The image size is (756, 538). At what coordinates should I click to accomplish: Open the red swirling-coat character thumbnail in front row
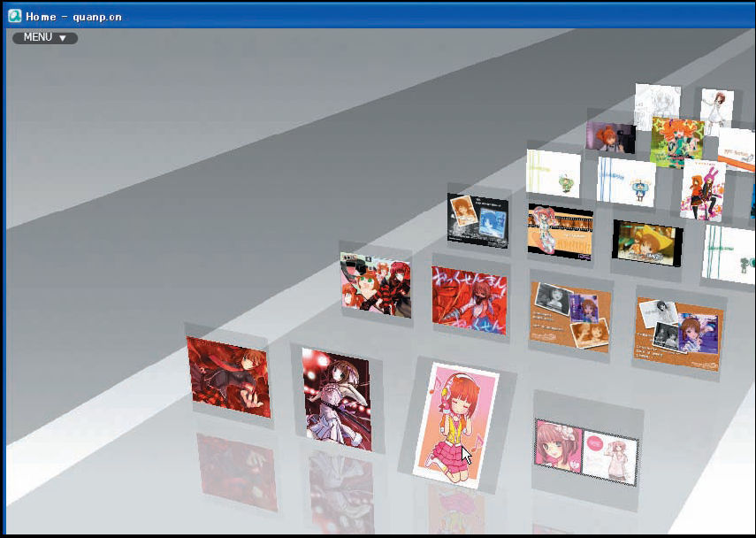[x=228, y=377]
